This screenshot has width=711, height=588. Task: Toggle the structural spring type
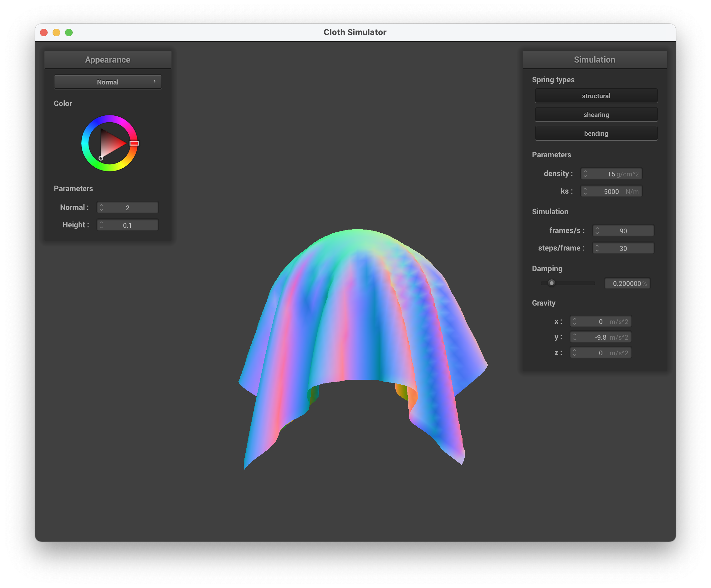(596, 96)
